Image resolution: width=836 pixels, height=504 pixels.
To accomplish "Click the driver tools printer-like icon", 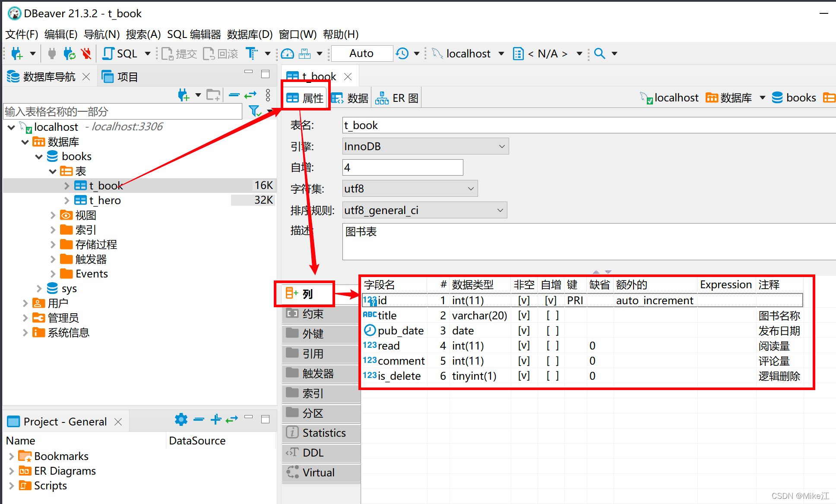I will 305,54.
